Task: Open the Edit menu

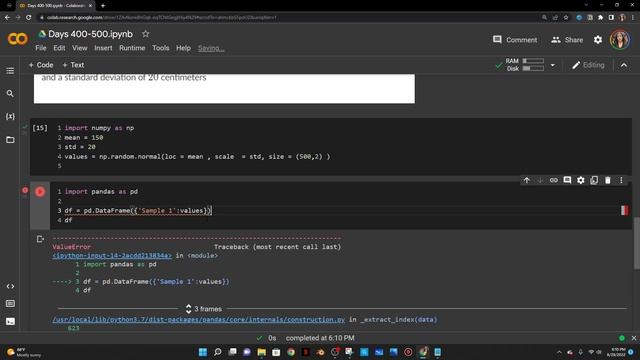Action: [x=59, y=48]
